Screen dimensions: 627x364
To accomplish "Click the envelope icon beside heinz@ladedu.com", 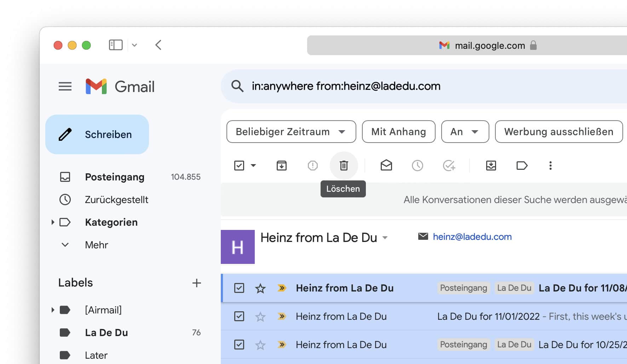I will (423, 236).
